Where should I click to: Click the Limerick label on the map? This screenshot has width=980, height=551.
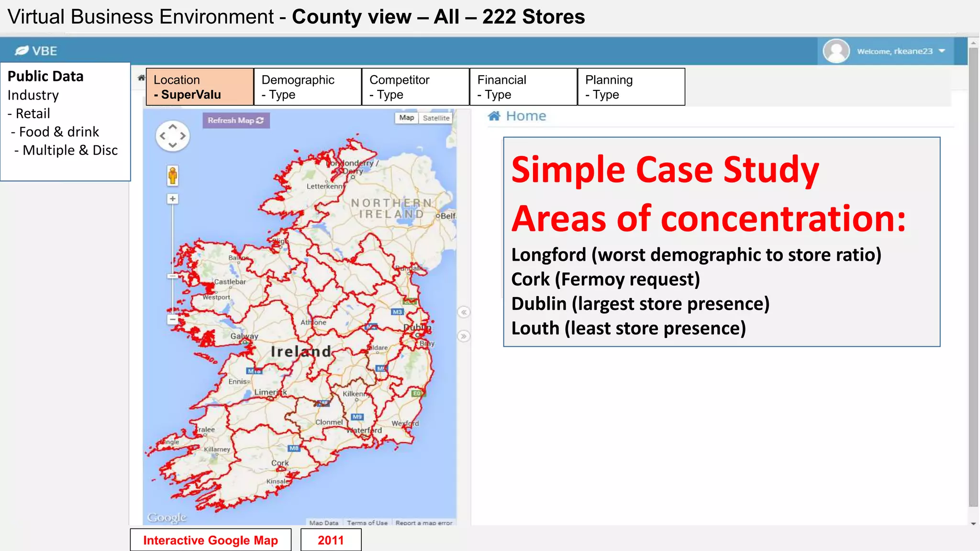(x=270, y=392)
